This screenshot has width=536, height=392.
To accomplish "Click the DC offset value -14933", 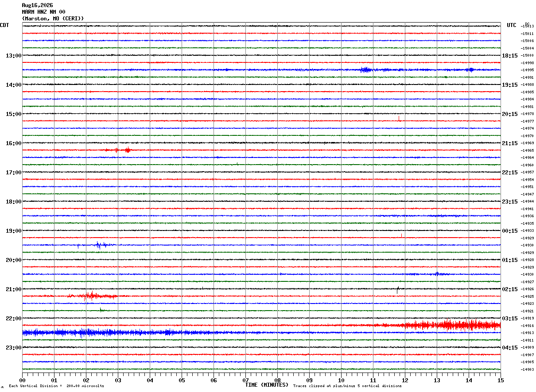I will coord(527,231).
